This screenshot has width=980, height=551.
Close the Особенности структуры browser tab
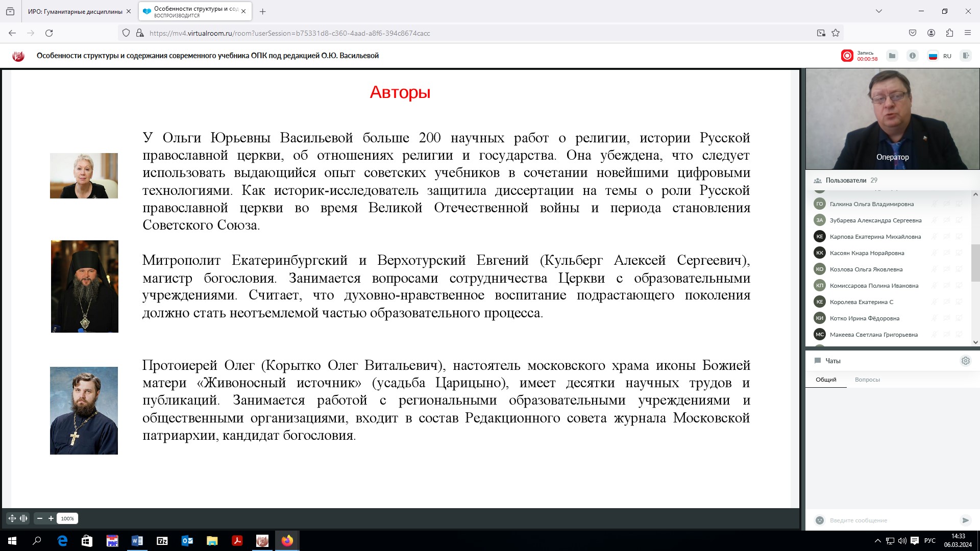(x=243, y=11)
